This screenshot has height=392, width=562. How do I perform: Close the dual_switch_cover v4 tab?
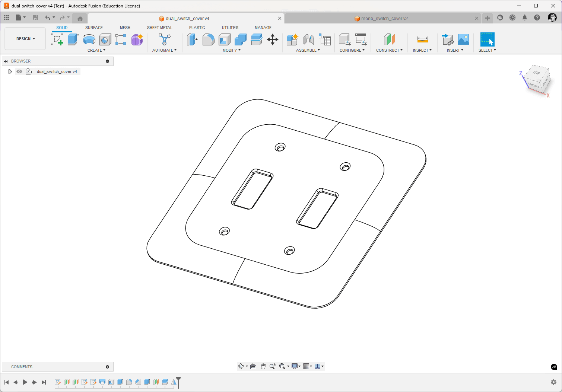280,18
